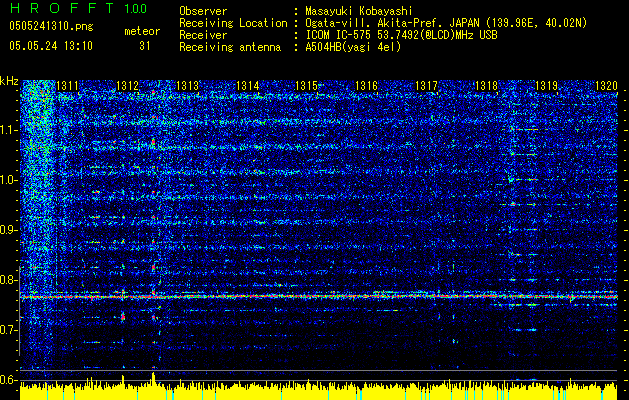Click the meteor count 31

click(x=145, y=46)
